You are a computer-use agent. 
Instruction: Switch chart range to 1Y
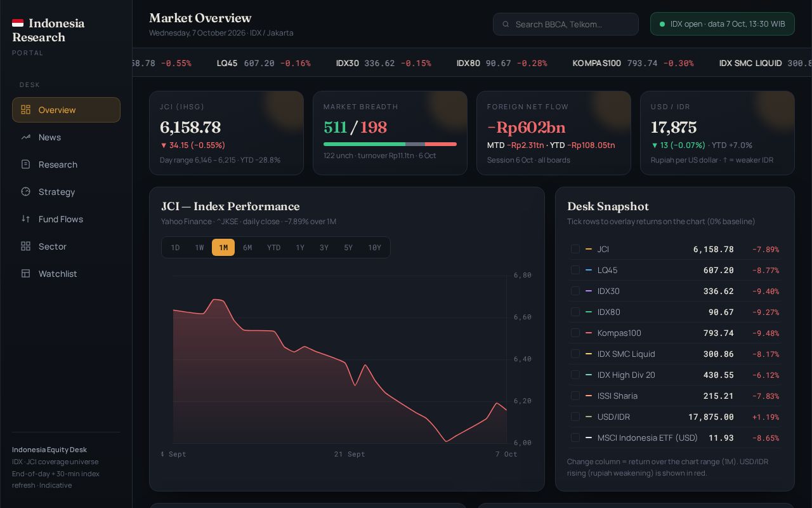(x=300, y=248)
